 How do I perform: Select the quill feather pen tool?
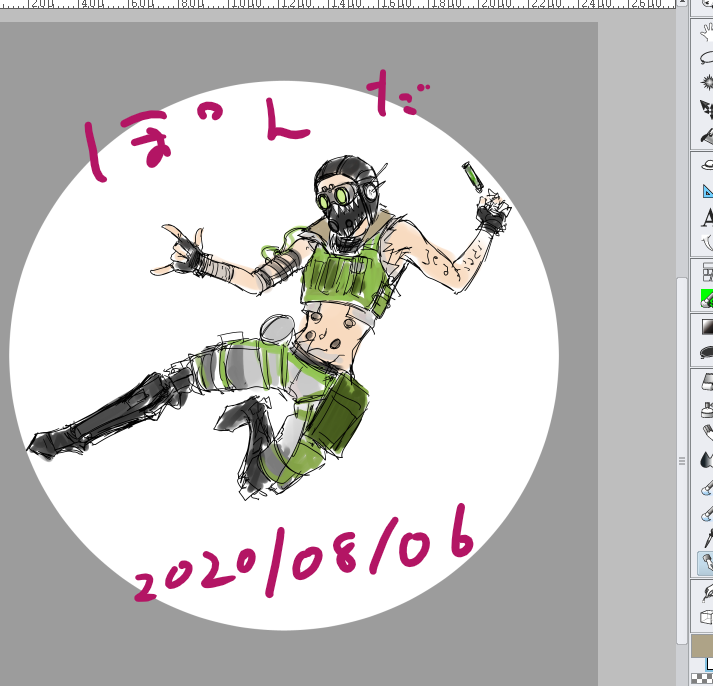pyautogui.click(x=708, y=593)
